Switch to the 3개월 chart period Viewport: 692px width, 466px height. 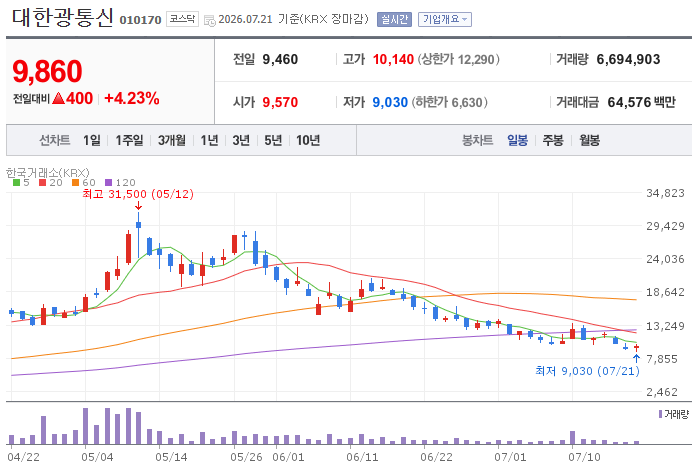point(172,140)
